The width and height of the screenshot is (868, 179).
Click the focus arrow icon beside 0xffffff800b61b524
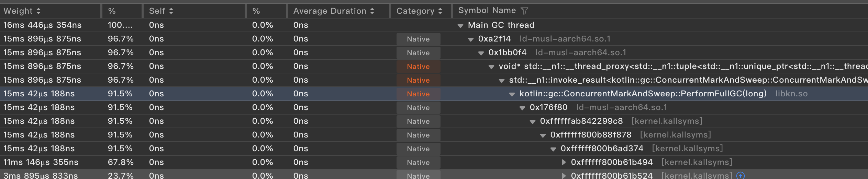(x=741, y=176)
